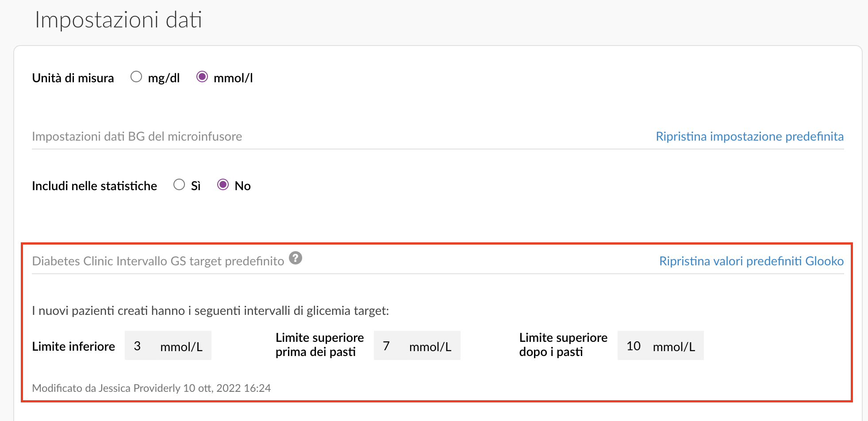Choose No for Includi nelle statistiche
Viewport: 868px width, 421px height.
(223, 184)
